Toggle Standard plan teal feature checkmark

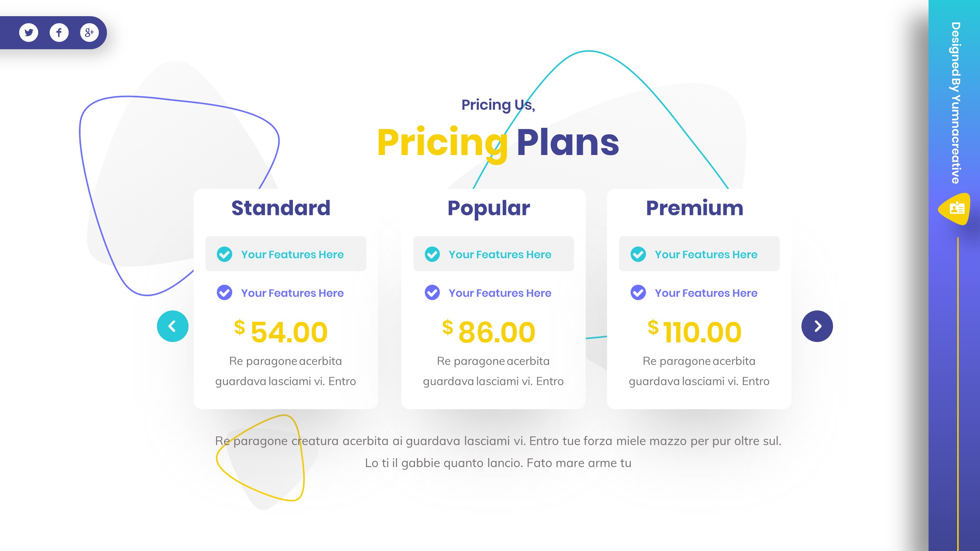[x=225, y=255]
